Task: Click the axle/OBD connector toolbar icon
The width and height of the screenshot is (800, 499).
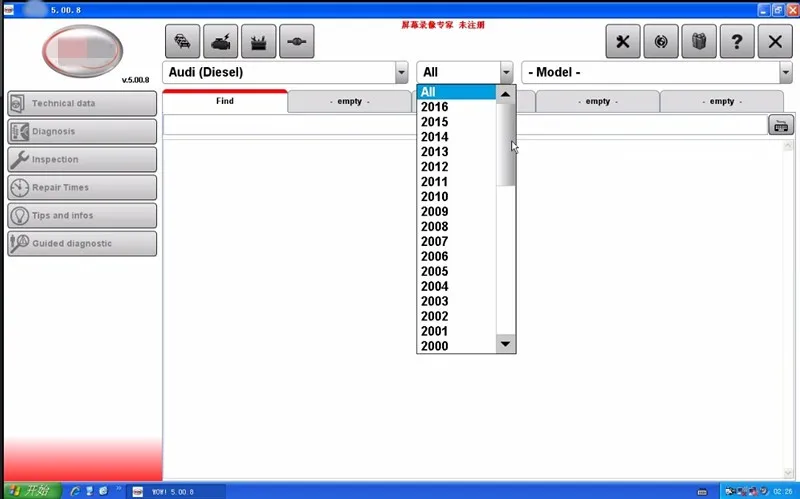Action: pos(296,41)
